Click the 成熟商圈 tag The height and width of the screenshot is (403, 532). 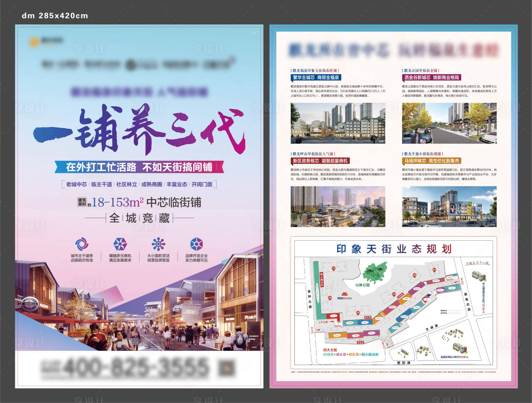pyautogui.click(x=152, y=185)
